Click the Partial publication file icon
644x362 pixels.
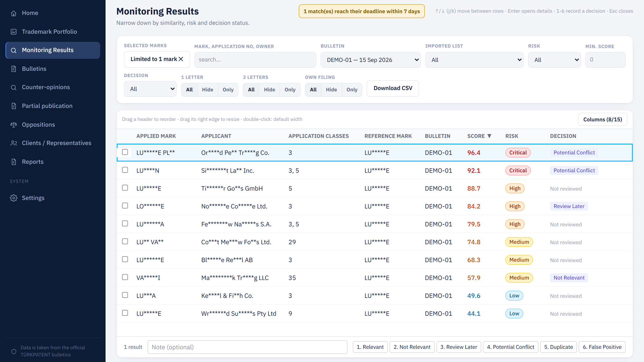click(x=14, y=106)
